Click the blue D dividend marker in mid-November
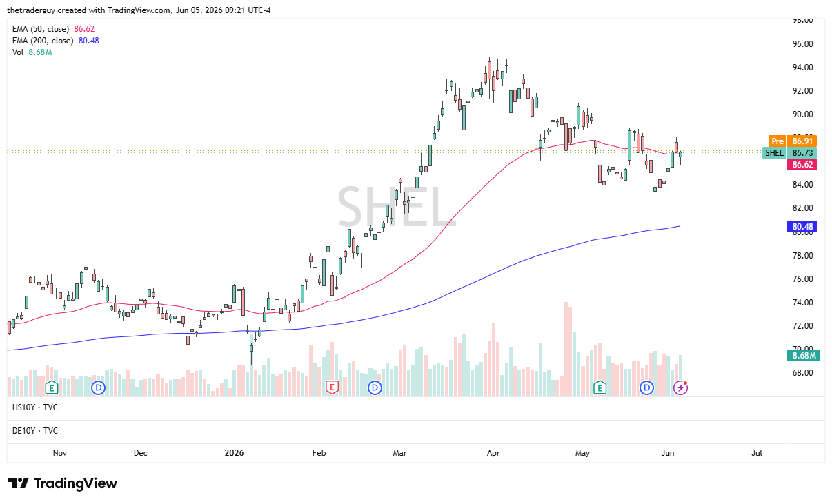The width and height of the screenshot is (832, 504). pyautogui.click(x=98, y=387)
